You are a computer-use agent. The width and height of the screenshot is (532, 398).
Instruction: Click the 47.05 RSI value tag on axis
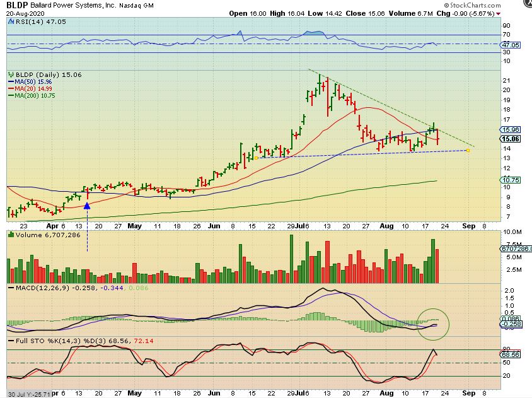click(x=511, y=45)
